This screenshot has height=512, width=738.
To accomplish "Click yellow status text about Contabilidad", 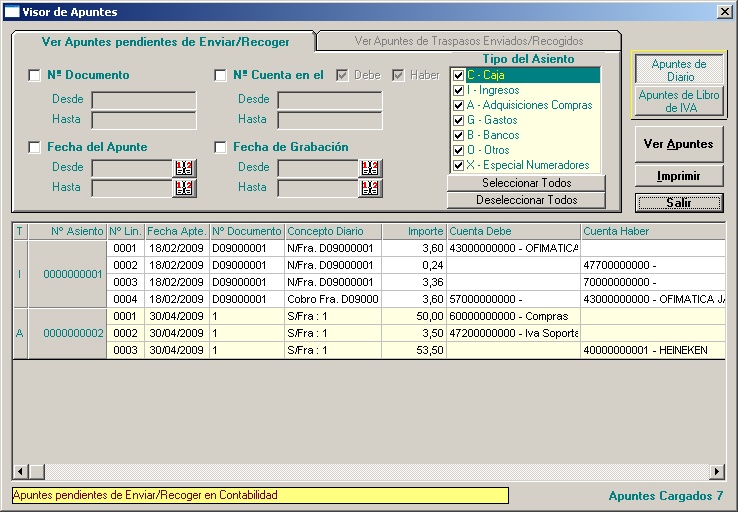I will click(260, 495).
